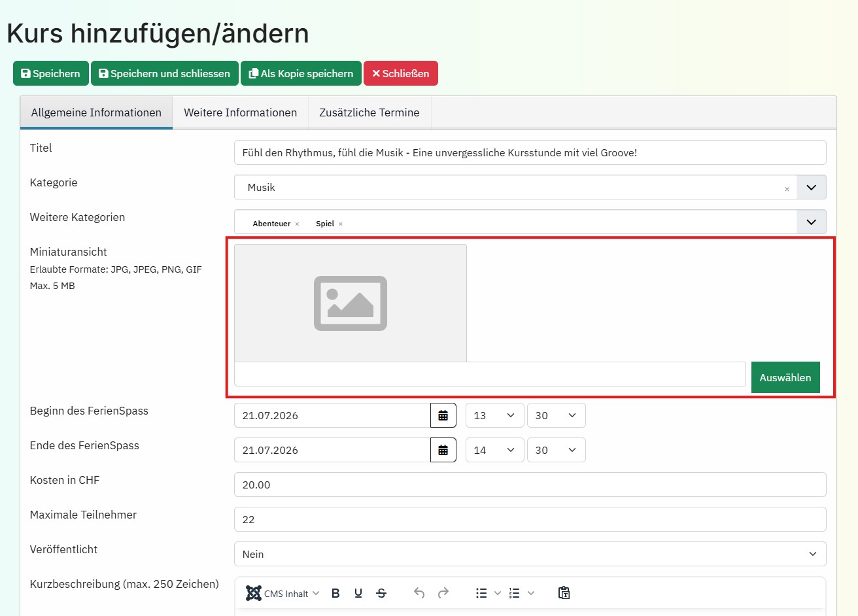Apply underline formatting in editor

pyautogui.click(x=358, y=593)
